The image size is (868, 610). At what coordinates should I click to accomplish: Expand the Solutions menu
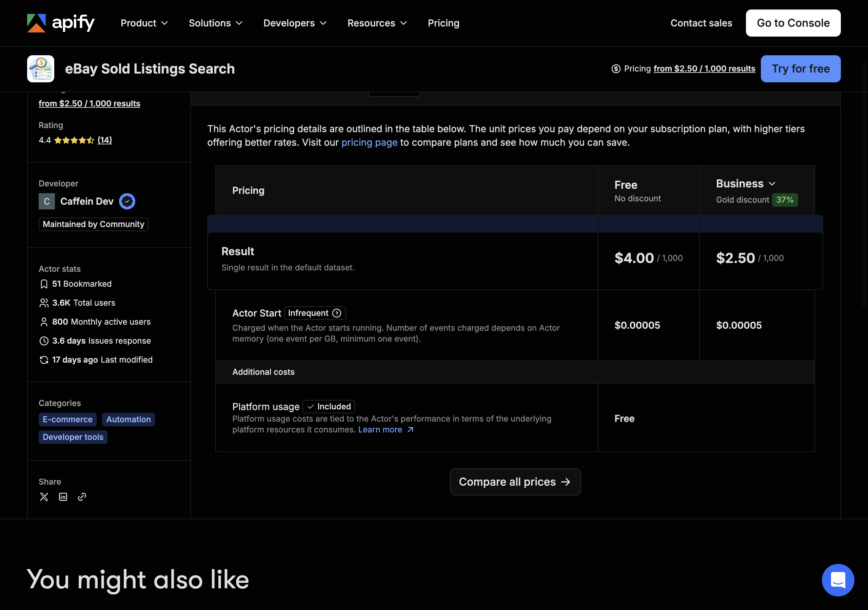tap(216, 23)
